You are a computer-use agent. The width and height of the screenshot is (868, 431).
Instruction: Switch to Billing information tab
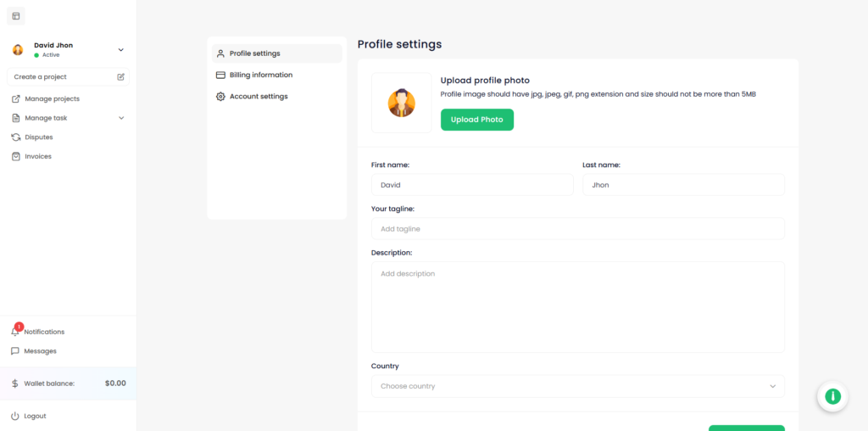[x=260, y=76]
